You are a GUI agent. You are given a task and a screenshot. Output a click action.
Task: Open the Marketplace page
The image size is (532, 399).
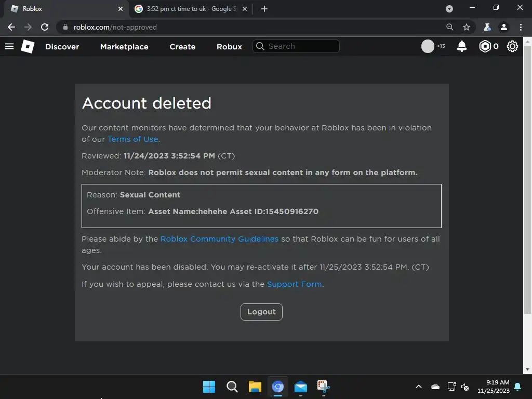[124, 46]
